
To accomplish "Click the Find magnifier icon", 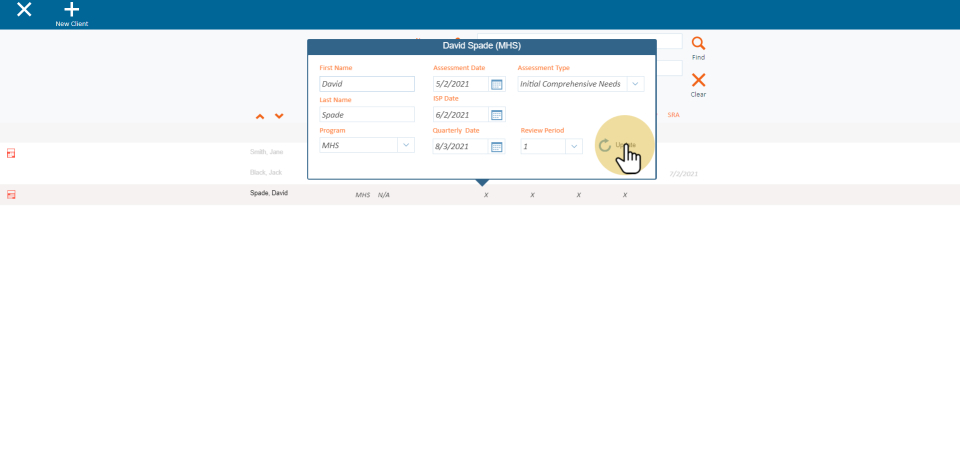I will (x=698, y=44).
